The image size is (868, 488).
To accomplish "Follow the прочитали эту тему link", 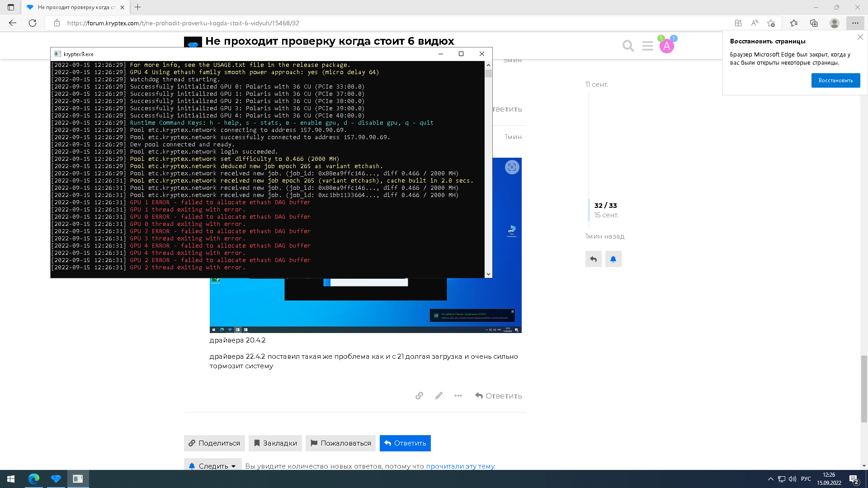I will (460, 466).
